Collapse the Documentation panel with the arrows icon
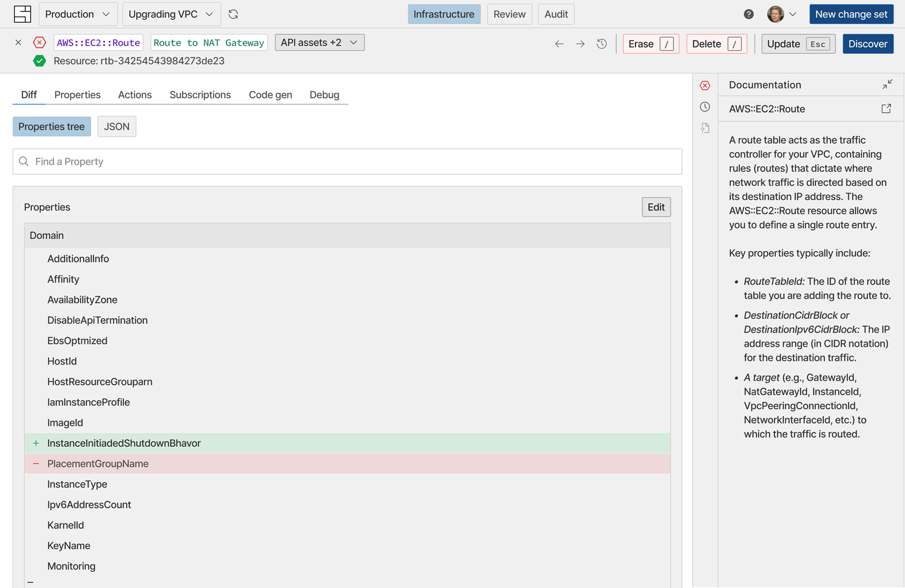Viewport: 905px width, 588px height. [887, 85]
